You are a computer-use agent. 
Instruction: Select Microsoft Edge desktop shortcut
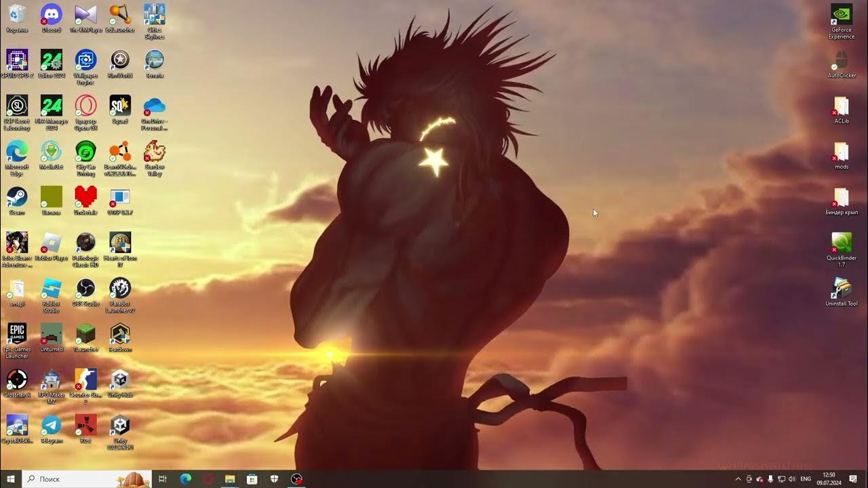[x=17, y=158]
